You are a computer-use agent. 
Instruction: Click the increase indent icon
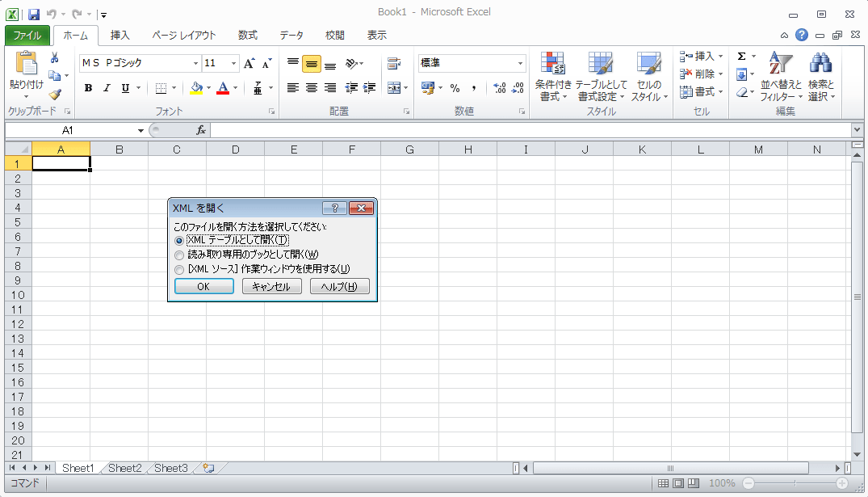click(x=370, y=87)
